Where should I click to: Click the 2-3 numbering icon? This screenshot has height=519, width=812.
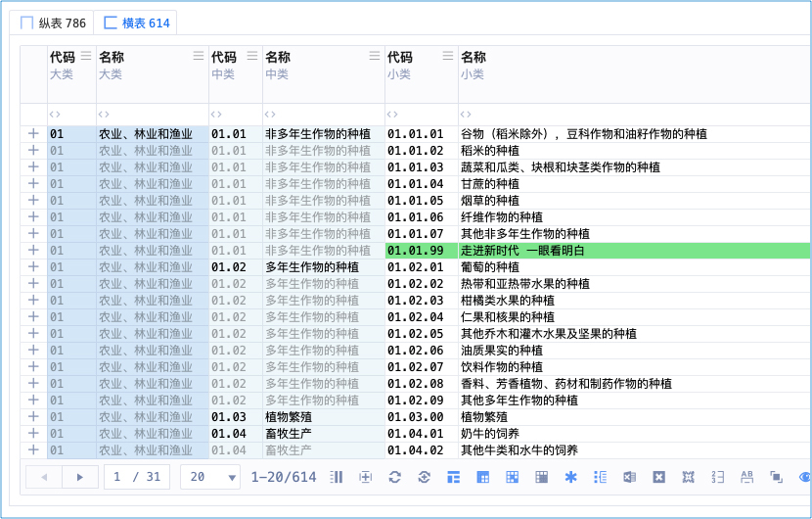pyautogui.click(x=718, y=477)
